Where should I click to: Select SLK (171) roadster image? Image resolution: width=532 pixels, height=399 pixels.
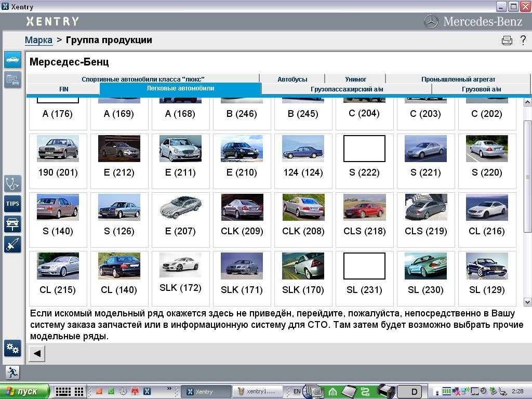coord(242,266)
